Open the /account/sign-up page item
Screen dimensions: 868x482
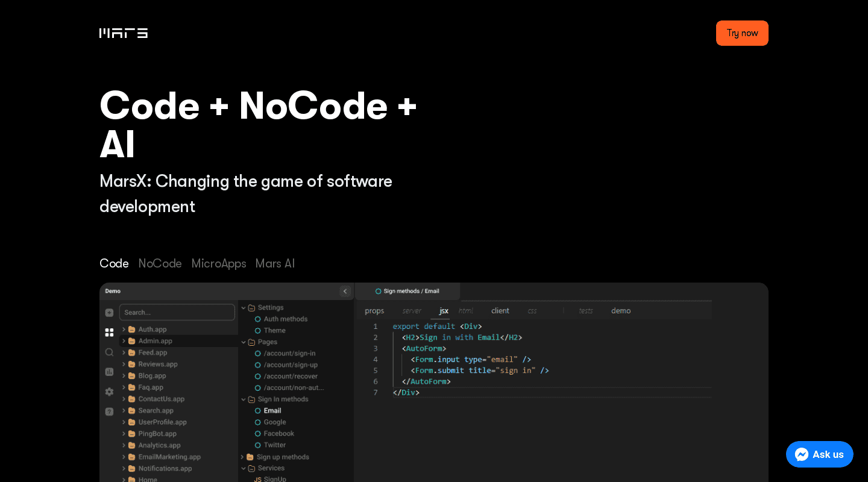point(291,365)
